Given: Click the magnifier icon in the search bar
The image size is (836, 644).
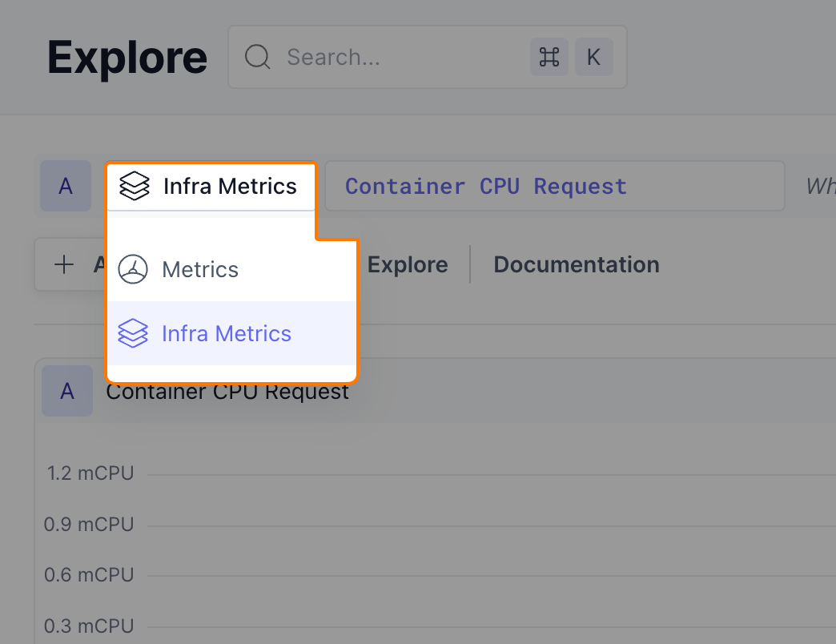Looking at the screenshot, I should (257, 58).
